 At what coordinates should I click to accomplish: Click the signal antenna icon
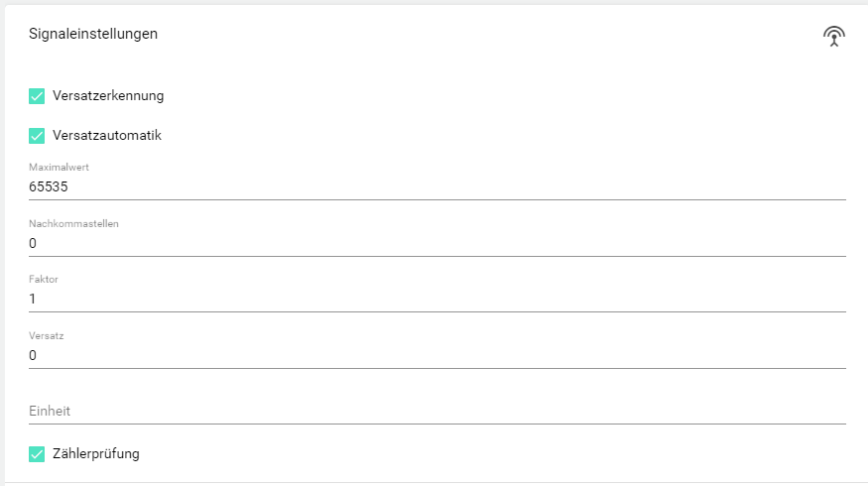834,37
